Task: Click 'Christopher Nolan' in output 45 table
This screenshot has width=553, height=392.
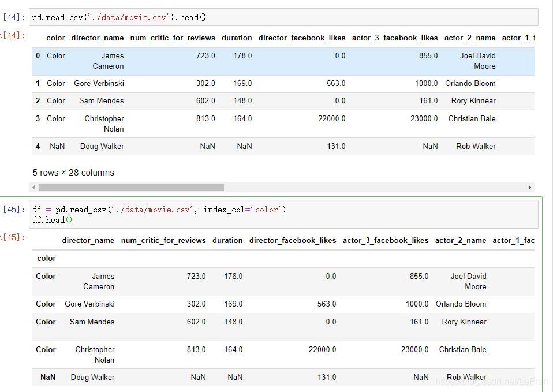Action: [x=95, y=354]
